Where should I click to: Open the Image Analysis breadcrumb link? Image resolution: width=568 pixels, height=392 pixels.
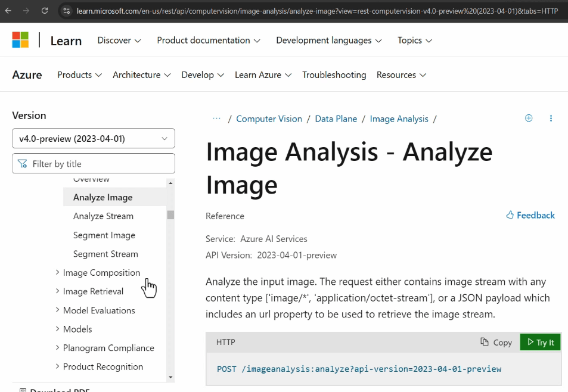(399, 119)
